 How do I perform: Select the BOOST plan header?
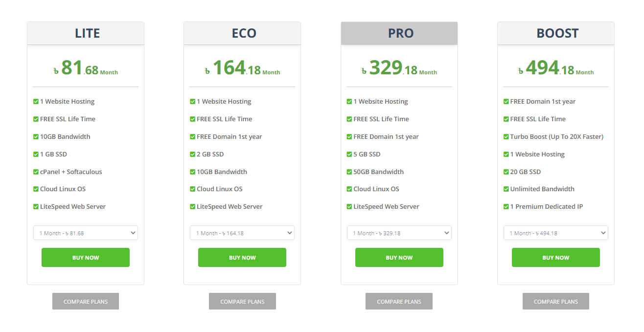(x=556, y=33)
